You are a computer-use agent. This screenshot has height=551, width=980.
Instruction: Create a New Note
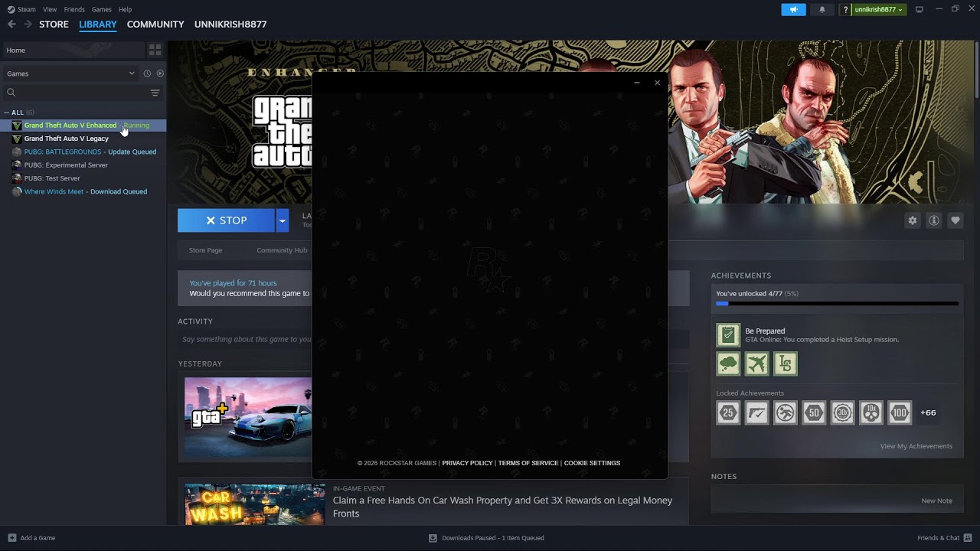point(936,500)
